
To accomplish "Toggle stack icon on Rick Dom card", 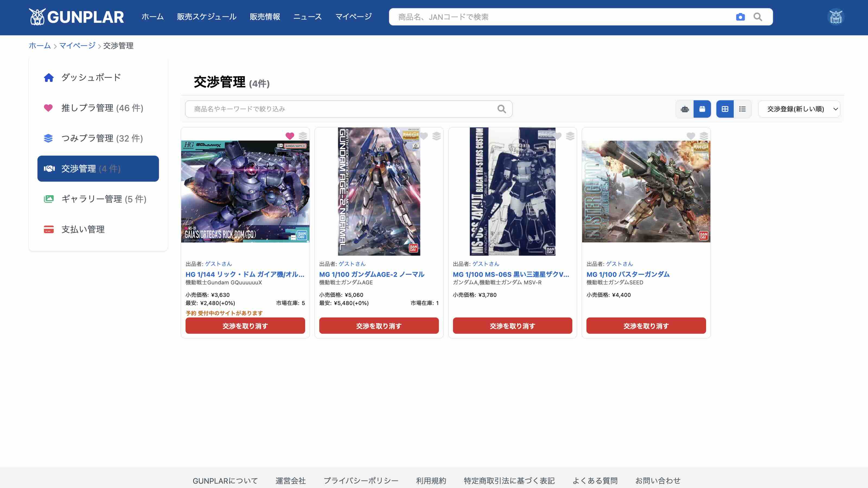I will 303,136.
